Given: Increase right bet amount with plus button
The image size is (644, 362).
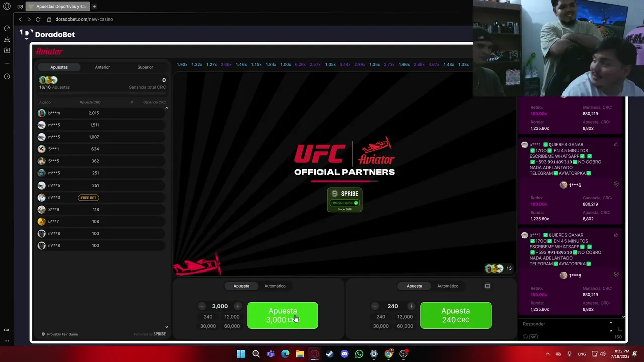Looking at the screenshot, I should click(x=411, y=306).
